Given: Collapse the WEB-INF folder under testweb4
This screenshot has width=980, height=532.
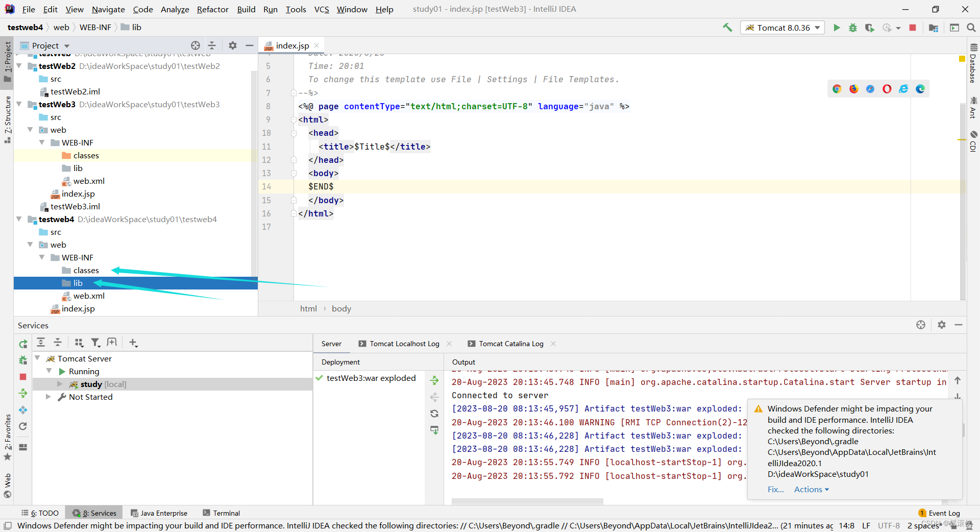Looking at the screenshot, I should coord(42,257).
